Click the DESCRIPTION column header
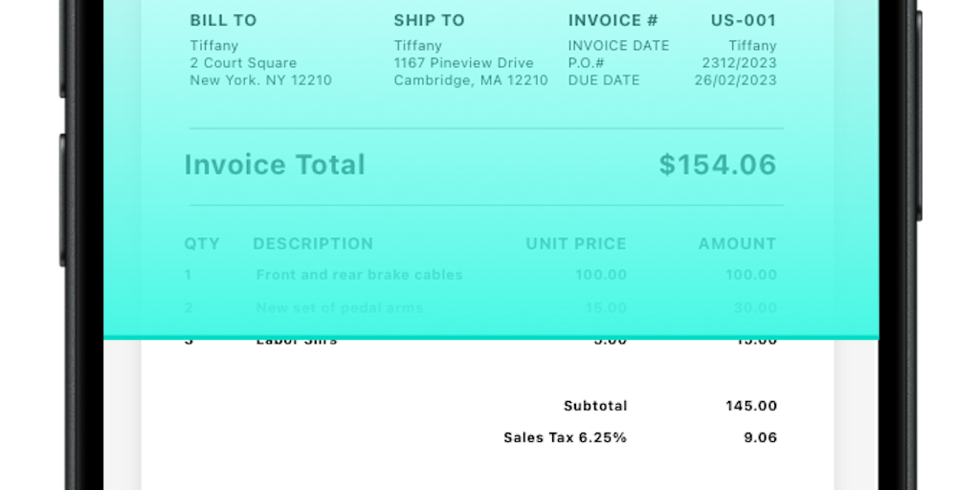 click(x=313, y=244)
